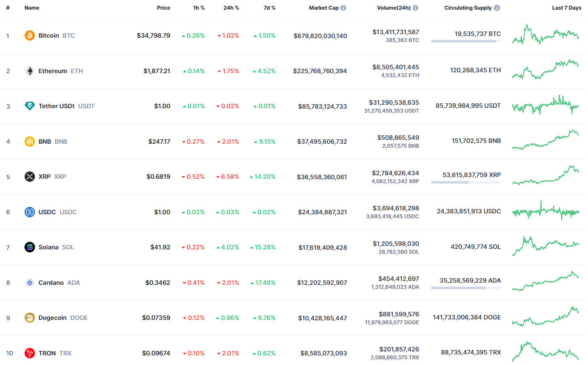Click Bitcoin's price $34,798.79
The width and height of the screenshot is (588, 365).
point(154,35)
